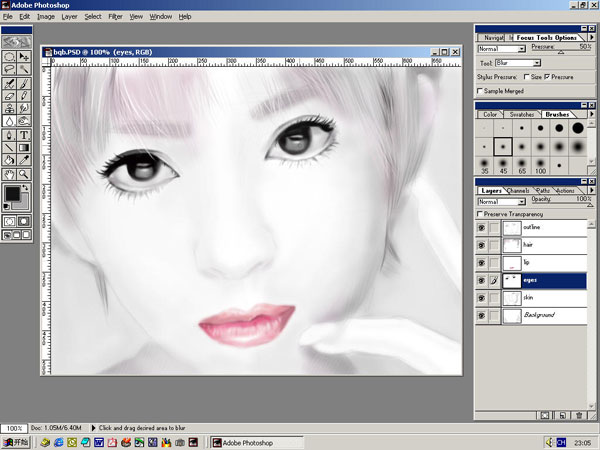Select the Rubber Stamp tool
600x450 pixels.
9,108
